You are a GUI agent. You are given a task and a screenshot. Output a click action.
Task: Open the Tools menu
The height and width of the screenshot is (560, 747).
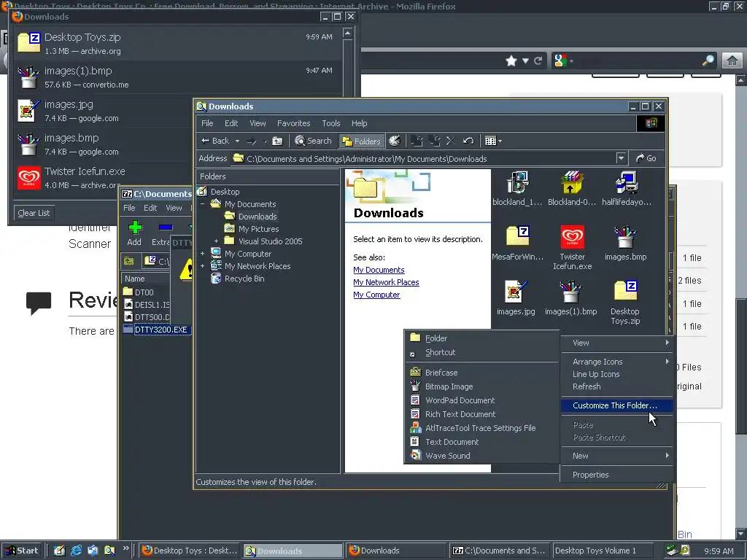coord(330,123)
